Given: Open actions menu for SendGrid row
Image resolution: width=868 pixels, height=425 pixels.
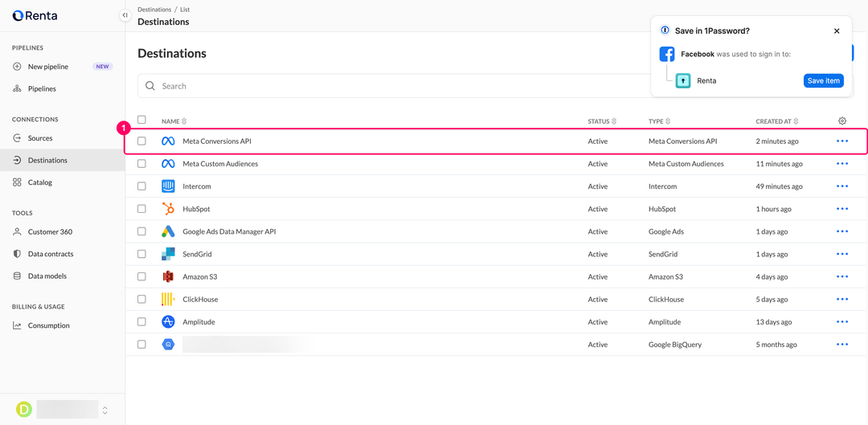Looking at the screenshot, I should 842,254.
